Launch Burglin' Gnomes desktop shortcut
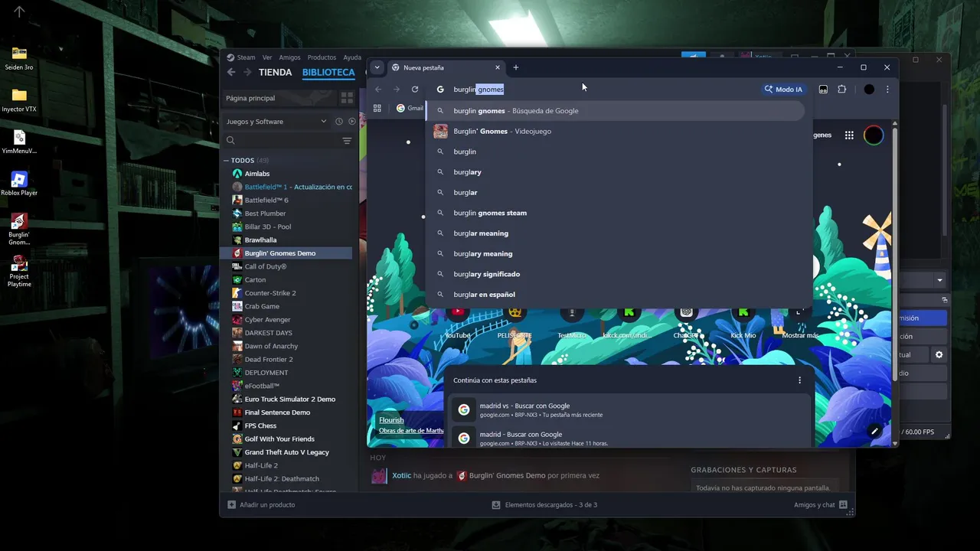The image size is (980, 551). click(x=19, y=230)
